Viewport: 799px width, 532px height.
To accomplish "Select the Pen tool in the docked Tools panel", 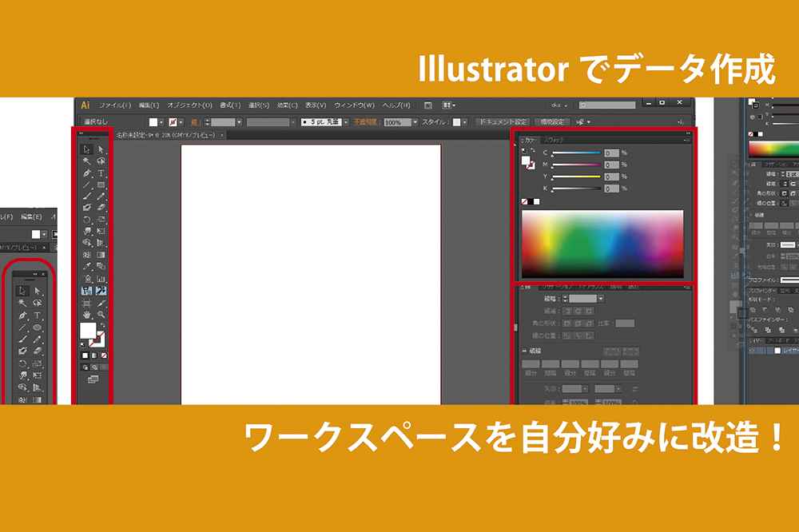I will (x=86, y=173).
